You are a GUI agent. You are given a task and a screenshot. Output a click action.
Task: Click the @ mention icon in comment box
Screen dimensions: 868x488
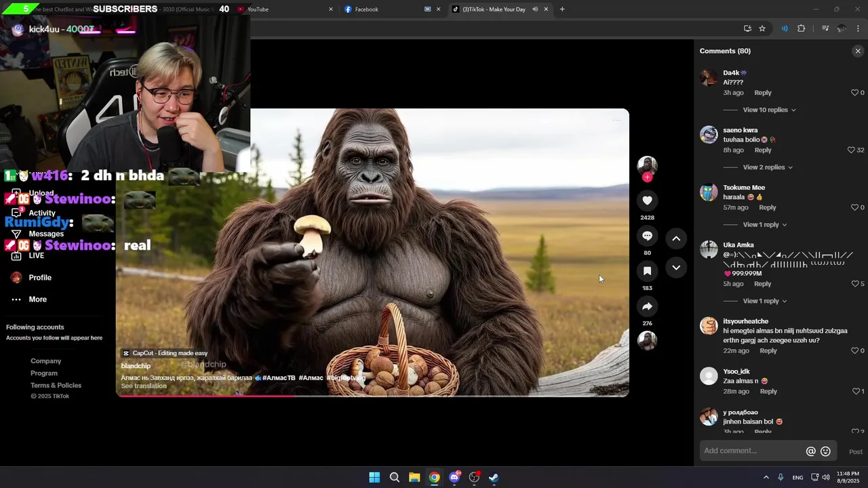point(810,451)
